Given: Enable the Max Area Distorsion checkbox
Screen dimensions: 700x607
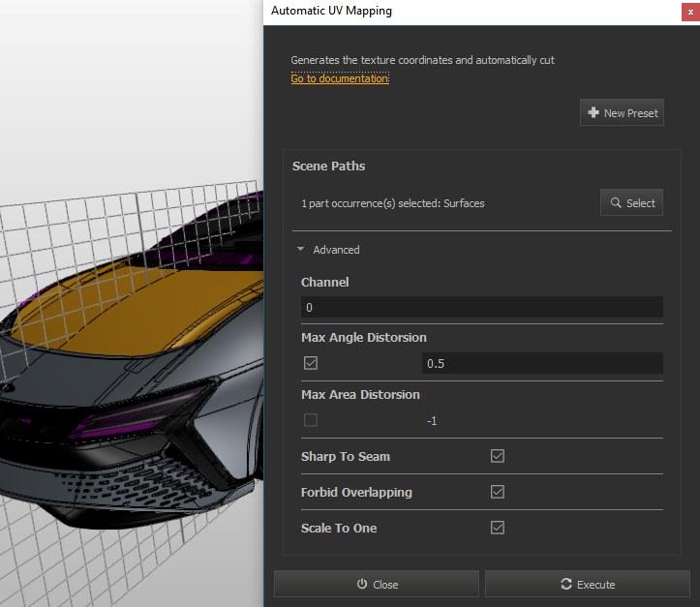Looking at the screenshot, I should point(311,420).
